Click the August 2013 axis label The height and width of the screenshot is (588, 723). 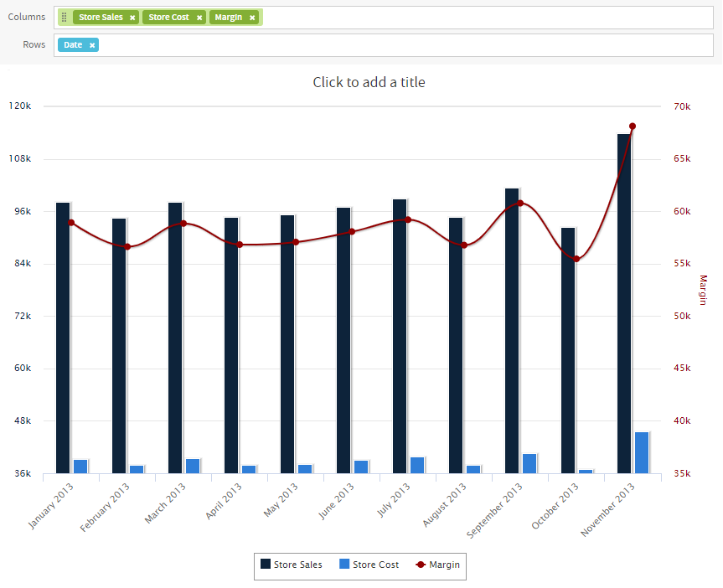coord(445,505)
